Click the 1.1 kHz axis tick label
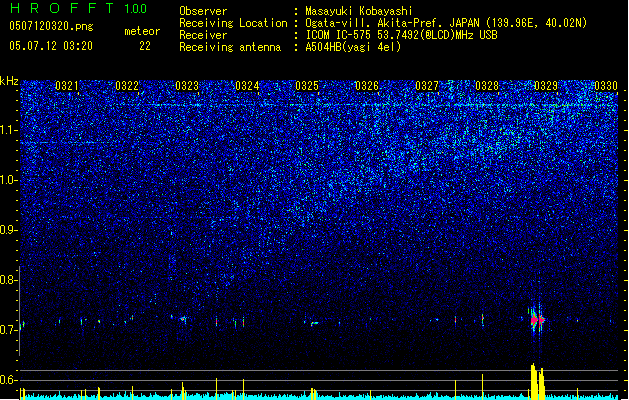629x400 pixels. click(8, 130)
